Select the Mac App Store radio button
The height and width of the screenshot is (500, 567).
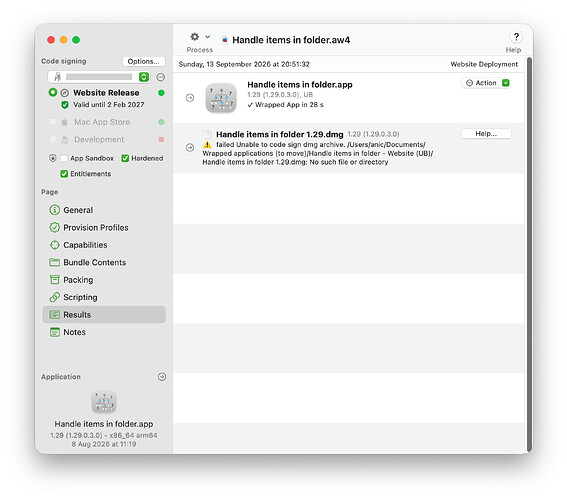pyautogui.click(x=53, y=122)
